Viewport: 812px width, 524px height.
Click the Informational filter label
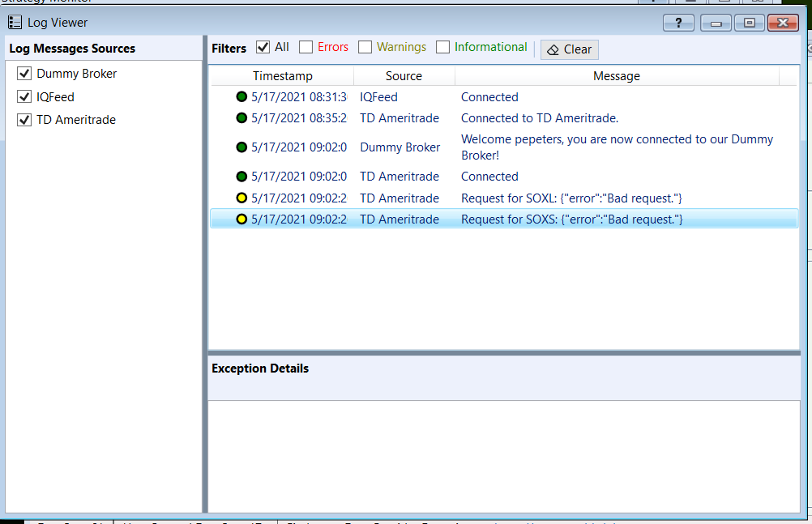tap(490, 47)
